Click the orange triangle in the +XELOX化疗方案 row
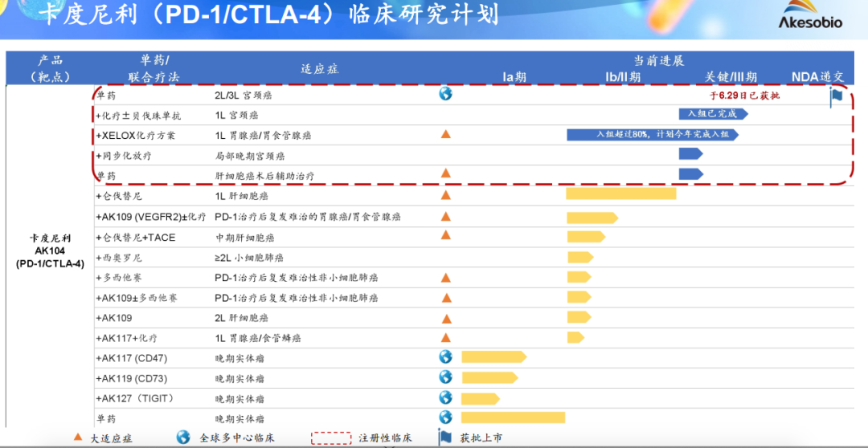Viewport: 868px width, 448px height. (445, 133)
